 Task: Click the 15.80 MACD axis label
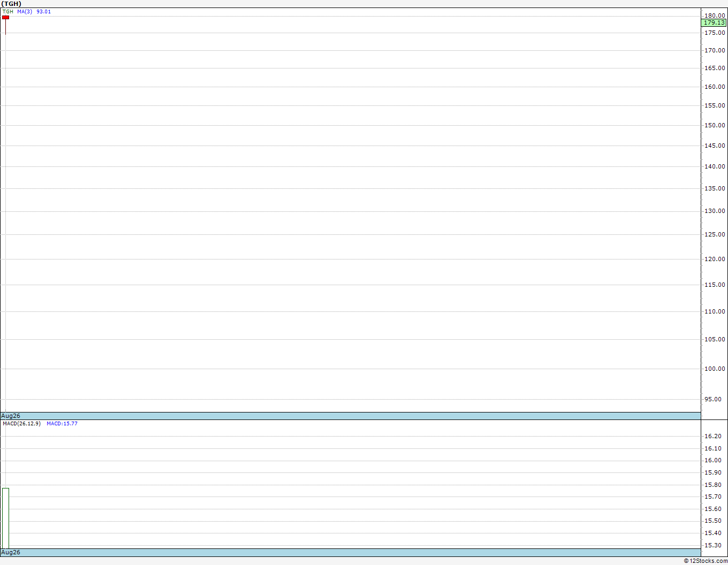click(712, 485)
